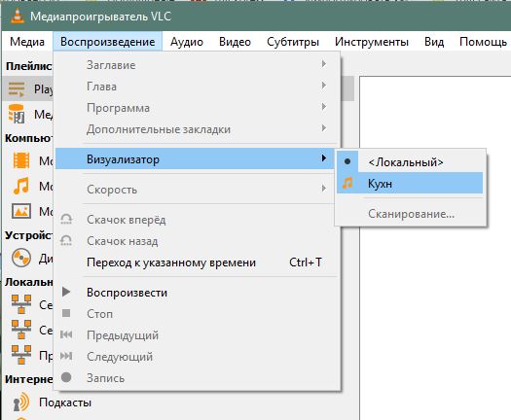This screenshot has height=420, width=511.
Task: Click the disc icon under Устройства
Action: 21,258
